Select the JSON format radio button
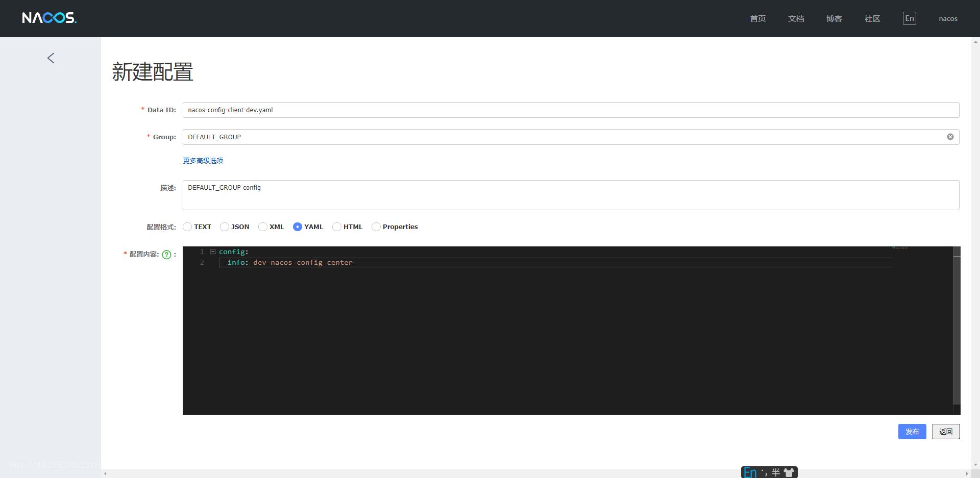The image size is (980, 478). tap(225, 227)
